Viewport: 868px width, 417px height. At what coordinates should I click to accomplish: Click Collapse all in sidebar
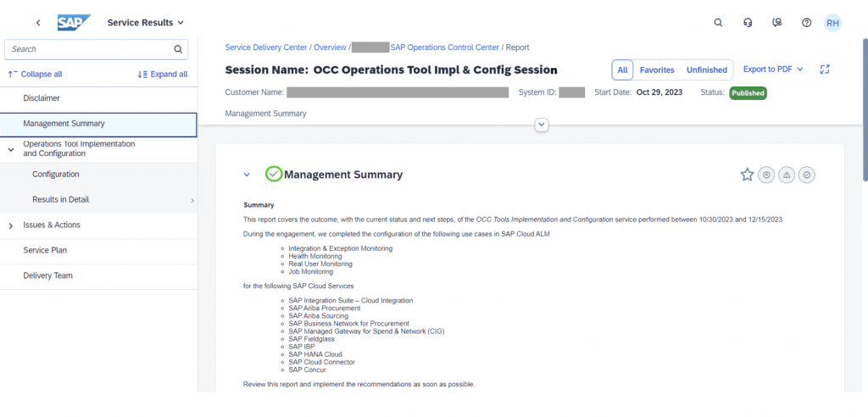[x=36, y=75]
